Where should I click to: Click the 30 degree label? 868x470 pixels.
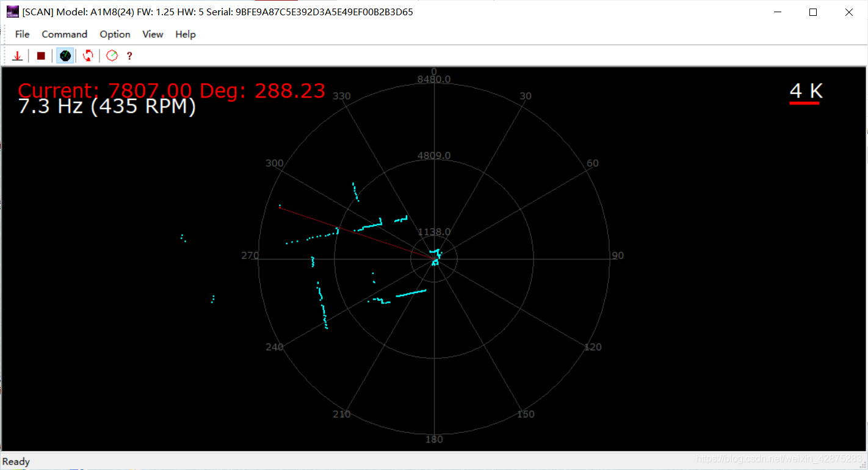coord(526,96)
